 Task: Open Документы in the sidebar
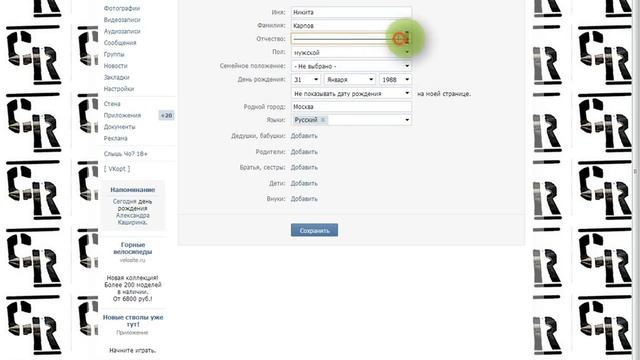[x=120, y=127]
